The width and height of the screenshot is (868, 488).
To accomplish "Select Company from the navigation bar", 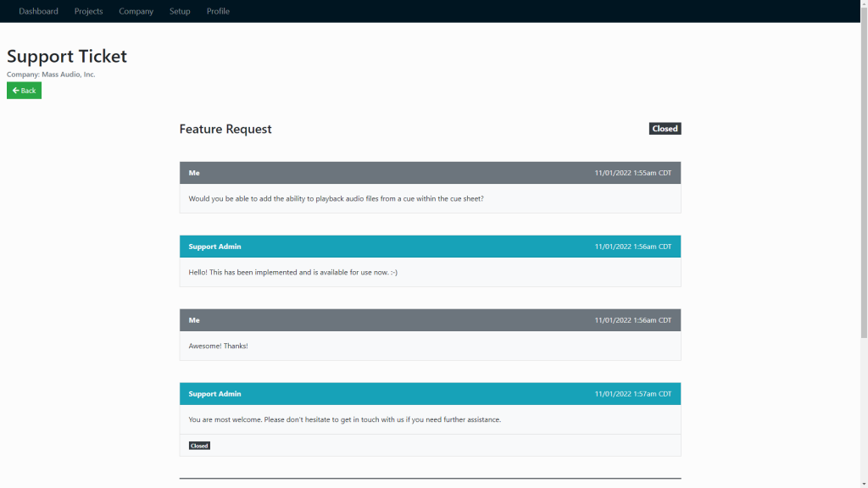I will click(136, 11).
